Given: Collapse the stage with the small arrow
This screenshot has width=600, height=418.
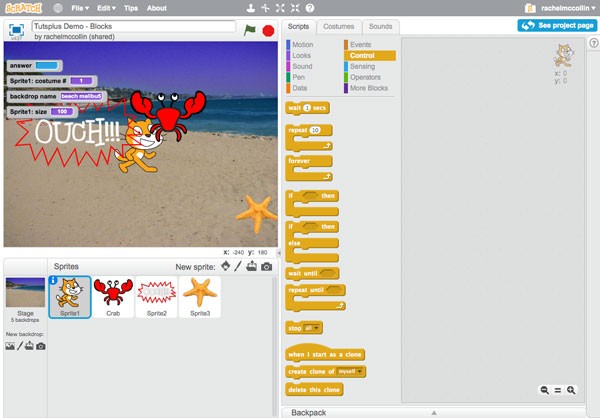Looking at the screenshot, I should pyautogui.click(x=279, y=253).
